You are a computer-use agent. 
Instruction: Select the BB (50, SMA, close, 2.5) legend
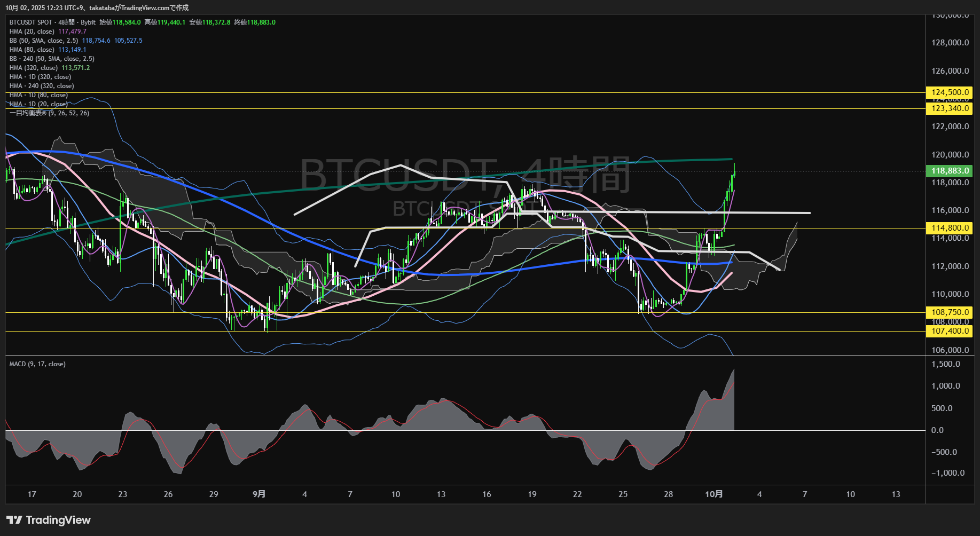pyautogui.click(x=44, y=41)
